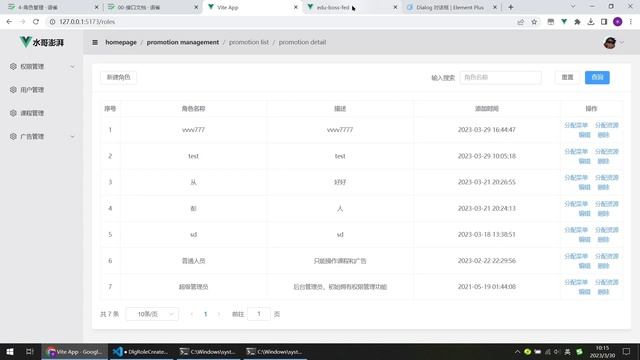Image resolution: width=640 pixels, height=360 pixels.
Task: Go to the previous page arrow
Action: click(x=192, y=314)
